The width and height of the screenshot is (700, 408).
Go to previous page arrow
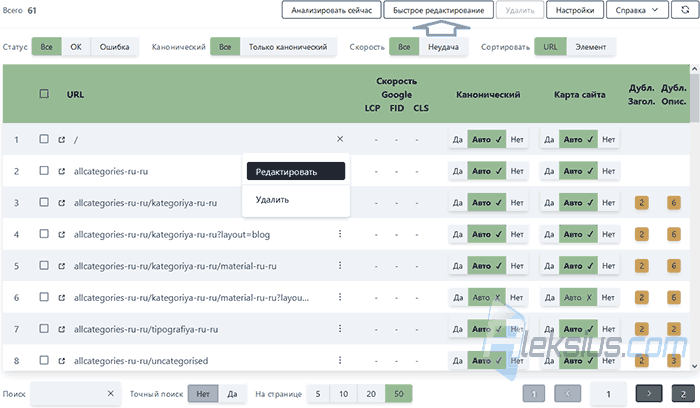tap(568, 393)
